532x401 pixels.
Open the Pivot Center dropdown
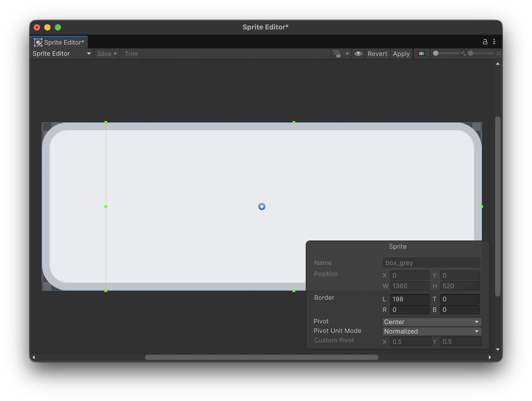(431, 322)
